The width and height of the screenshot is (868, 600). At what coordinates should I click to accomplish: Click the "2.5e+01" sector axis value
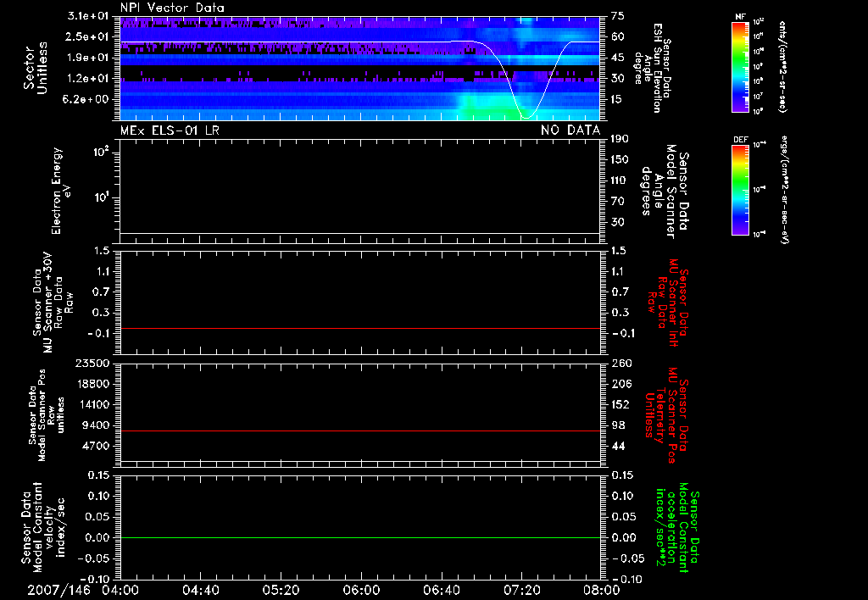point(88,36)
